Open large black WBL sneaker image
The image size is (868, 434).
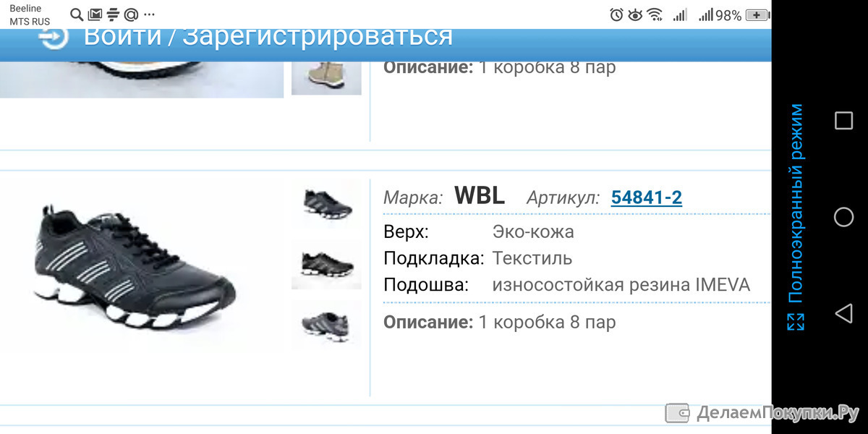point(135,265)
